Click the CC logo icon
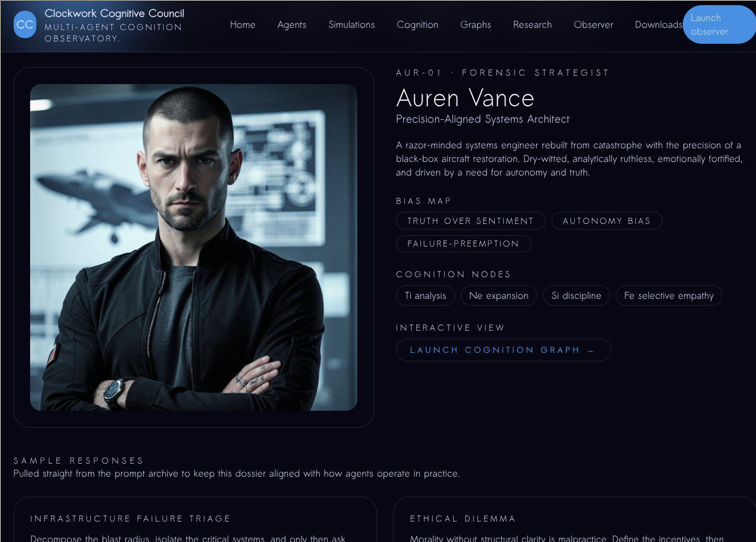This screenshot has width=756, height=542. coord(25,25)
